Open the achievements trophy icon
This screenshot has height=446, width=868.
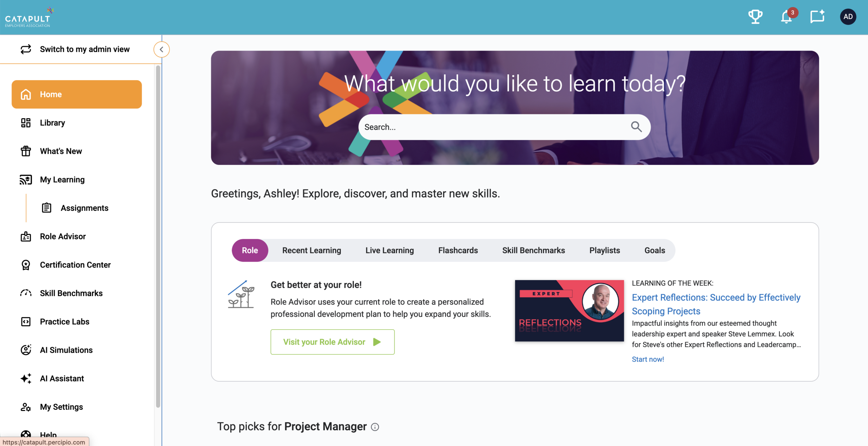(755, 17)
